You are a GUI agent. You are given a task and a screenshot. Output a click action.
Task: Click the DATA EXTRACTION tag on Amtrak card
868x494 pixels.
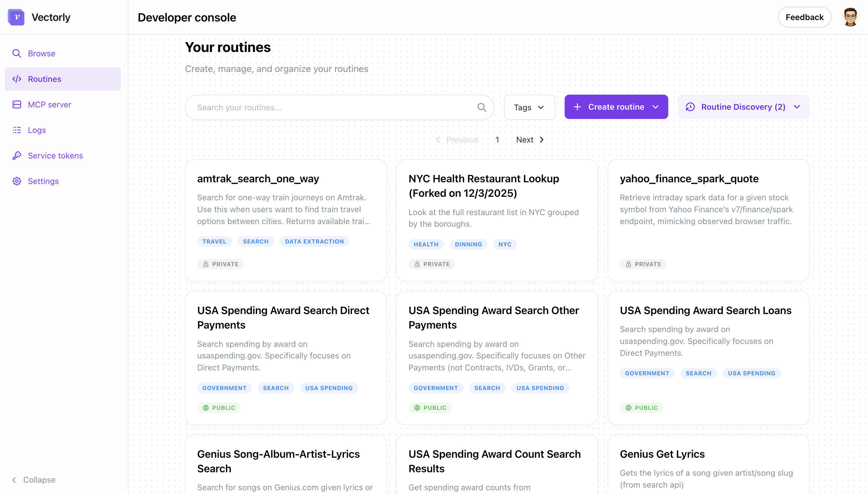pos(314,241)
